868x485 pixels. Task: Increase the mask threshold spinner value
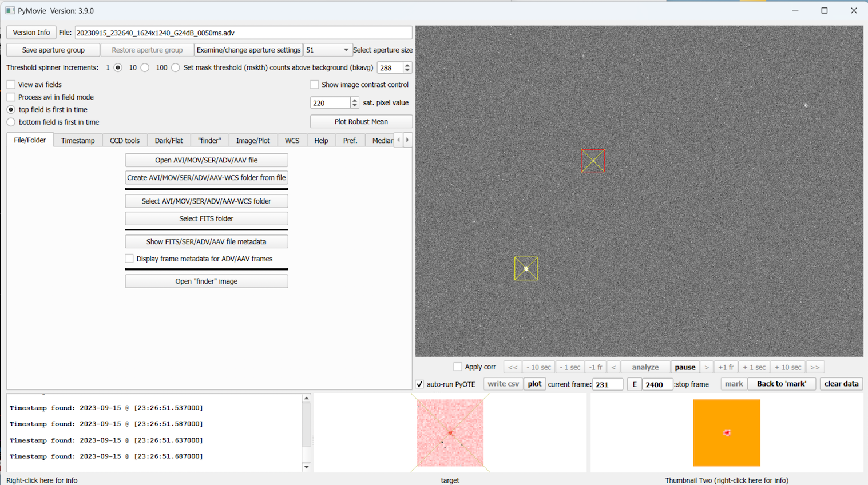click(407, 65)
